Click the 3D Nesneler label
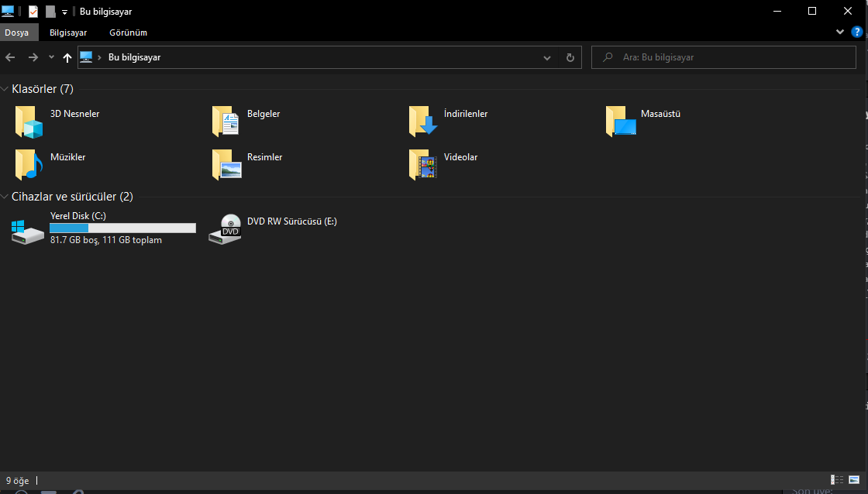The width and height of the screenshot is (868, 494). [74, 113]
